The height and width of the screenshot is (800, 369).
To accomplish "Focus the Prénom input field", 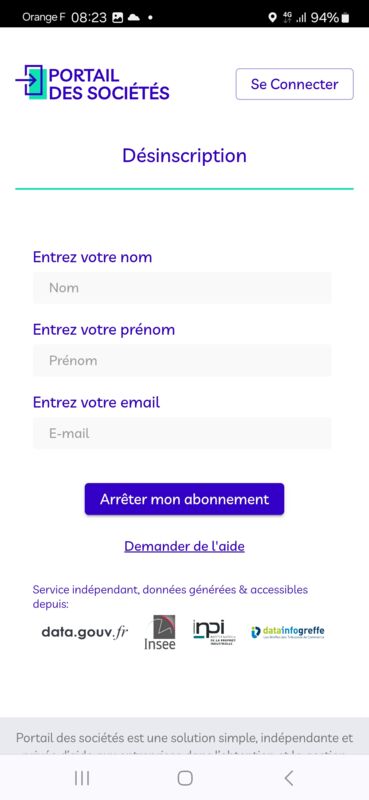I will coord(182,361).
